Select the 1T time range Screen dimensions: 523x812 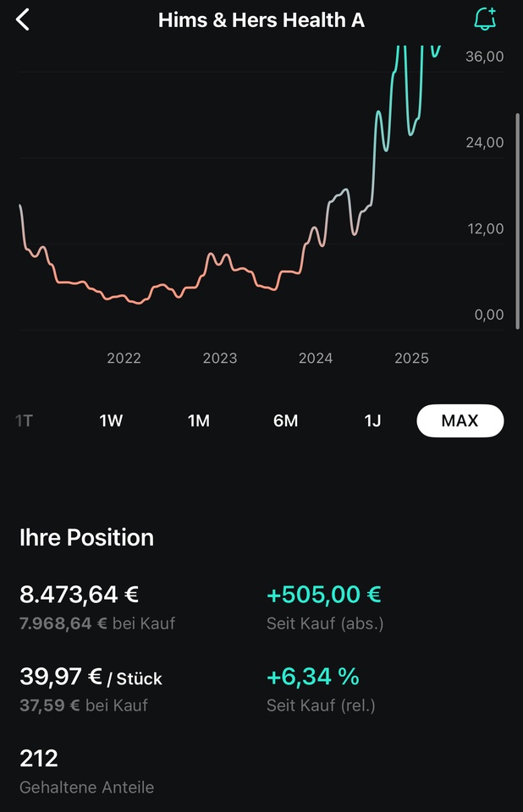(25, 420)
